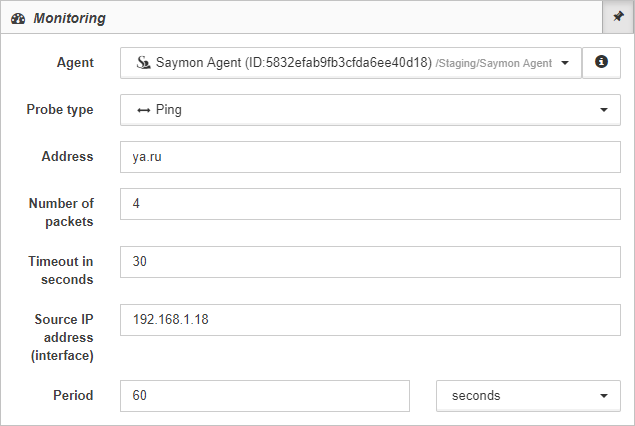Open the seconds period unit dropdown
The image size is (635, 426).
pyautogui.click(x=528, y=396)
